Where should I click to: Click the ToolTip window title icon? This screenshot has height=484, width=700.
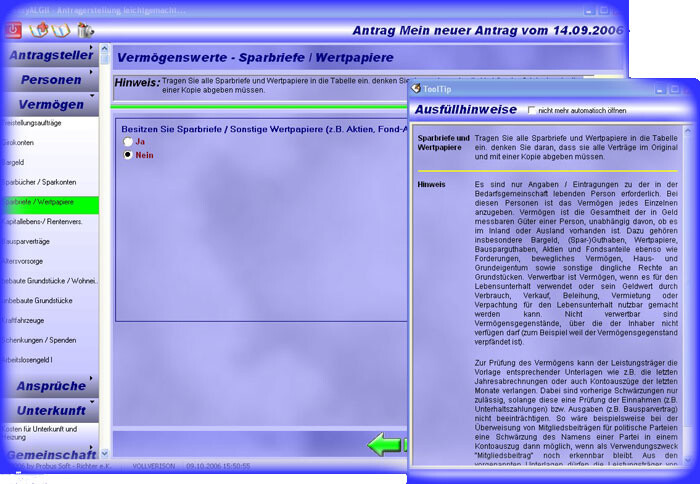pyautogui.click(x=416, y=88)
